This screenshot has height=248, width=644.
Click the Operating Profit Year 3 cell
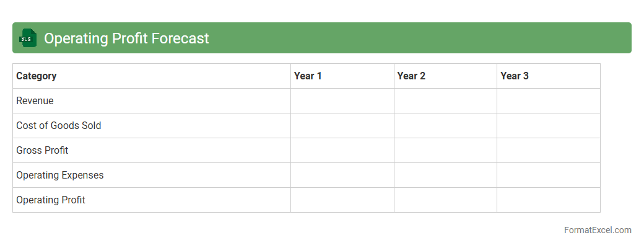[548, 200]
